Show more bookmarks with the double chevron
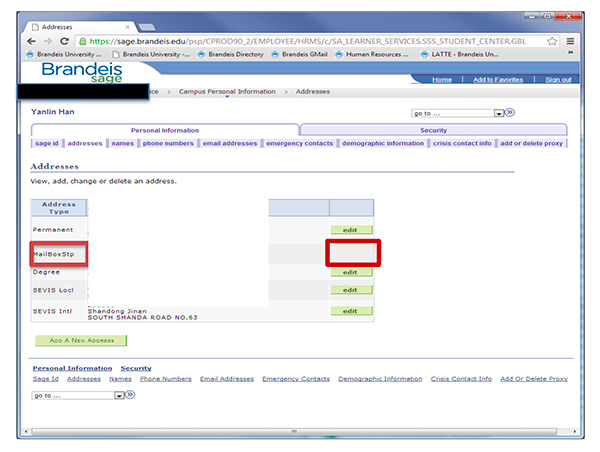The image size is (600, 452). 570,52
